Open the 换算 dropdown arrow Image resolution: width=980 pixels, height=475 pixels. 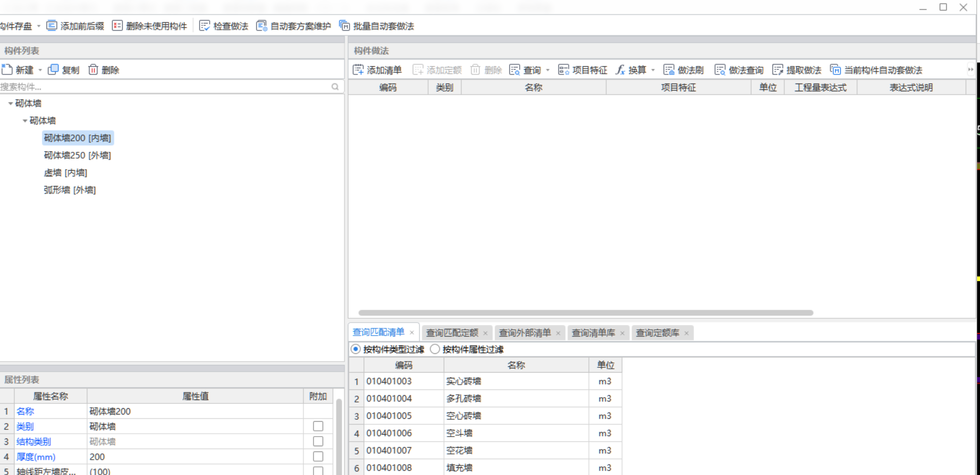[x=653, y=70]
